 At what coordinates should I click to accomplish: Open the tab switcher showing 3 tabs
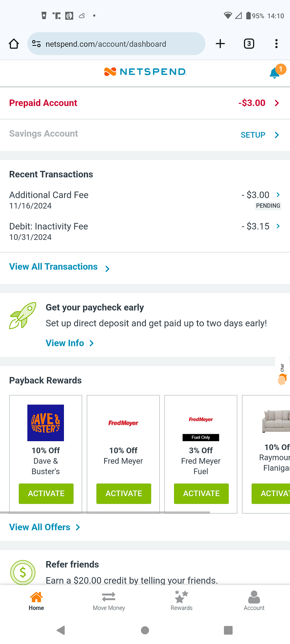point(249,44)
